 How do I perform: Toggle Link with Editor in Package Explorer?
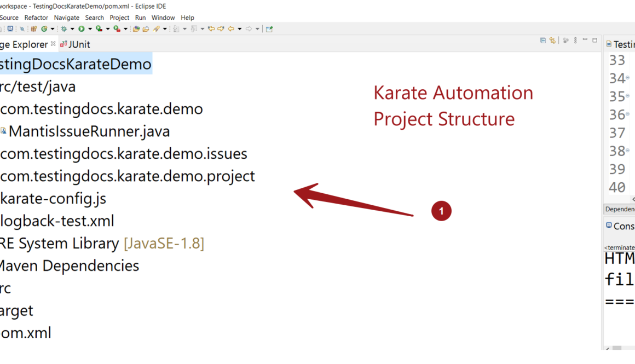click(552, 40)
